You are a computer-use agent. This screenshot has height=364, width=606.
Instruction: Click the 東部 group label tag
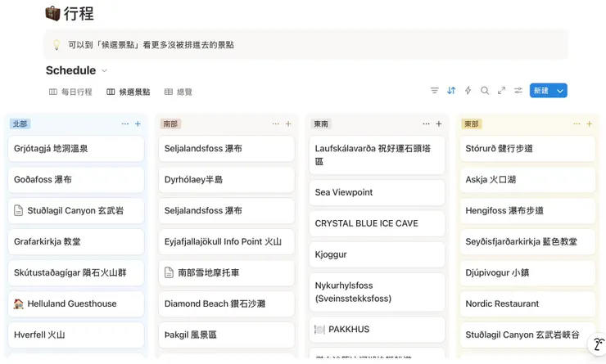(472, 124)
